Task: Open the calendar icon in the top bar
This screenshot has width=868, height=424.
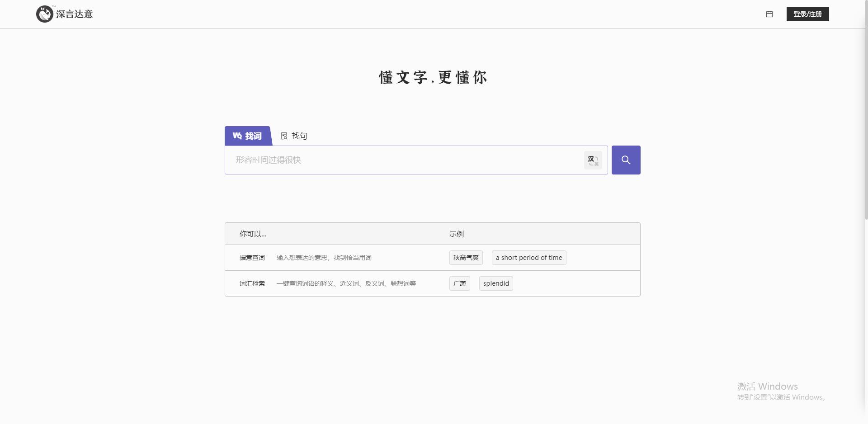Action: (x=769, y=14)
